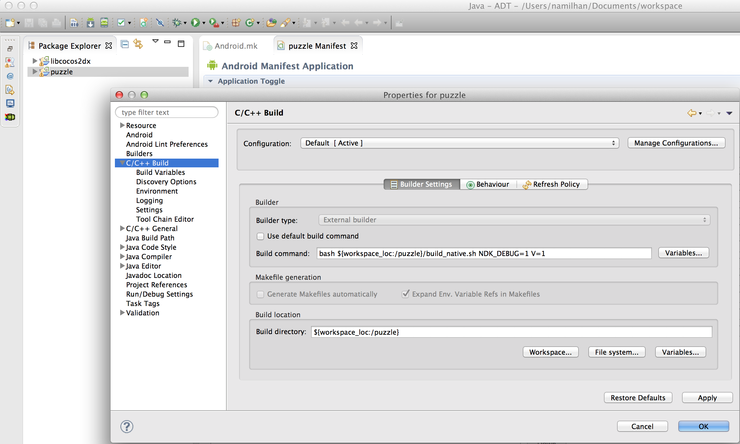Click the Run External Tools icon

tap(214, 23)
